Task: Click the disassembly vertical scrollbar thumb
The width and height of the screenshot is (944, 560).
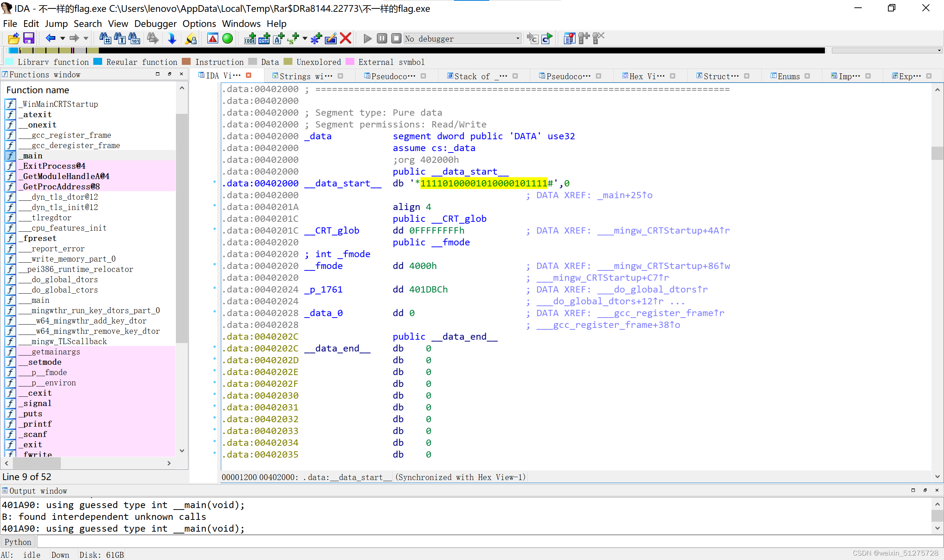Action: (937, 153)
